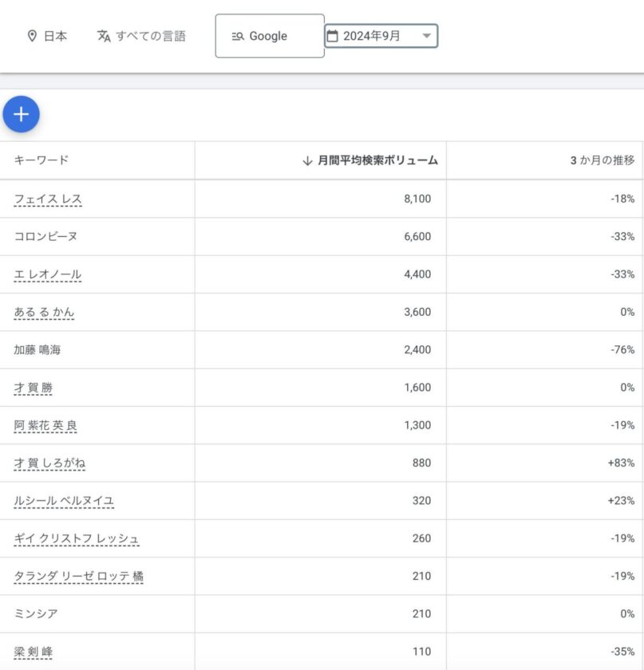Click the 1,300 search volume value

pyautogui.click(x=417, y=425)
